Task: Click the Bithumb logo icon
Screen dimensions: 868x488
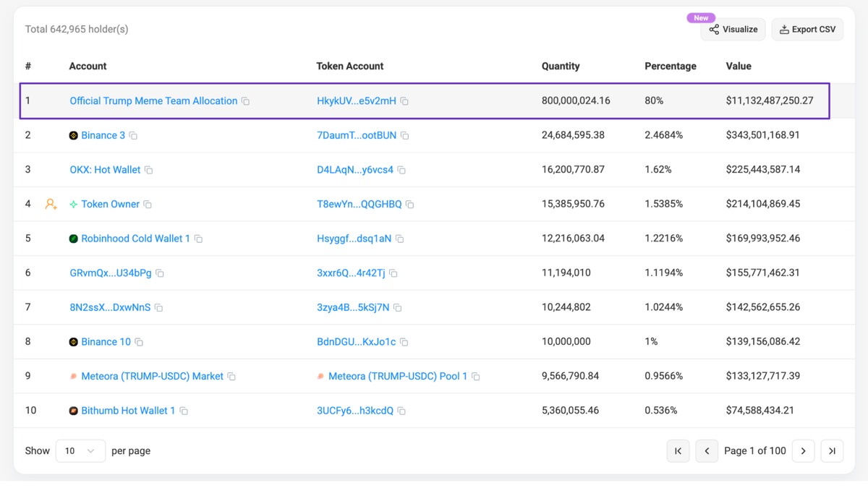Action: (x=73, y=411)
